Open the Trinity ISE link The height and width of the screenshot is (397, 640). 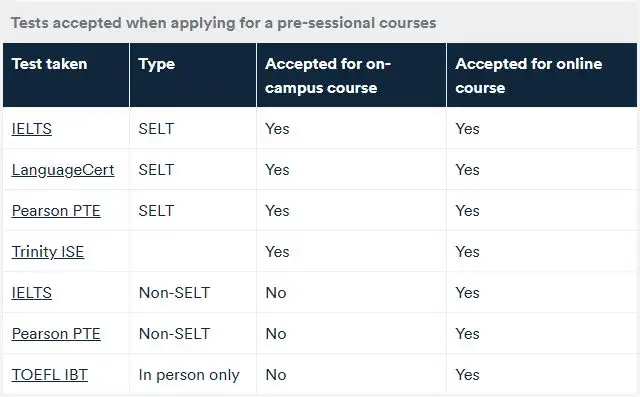click(x=48, y=252)
